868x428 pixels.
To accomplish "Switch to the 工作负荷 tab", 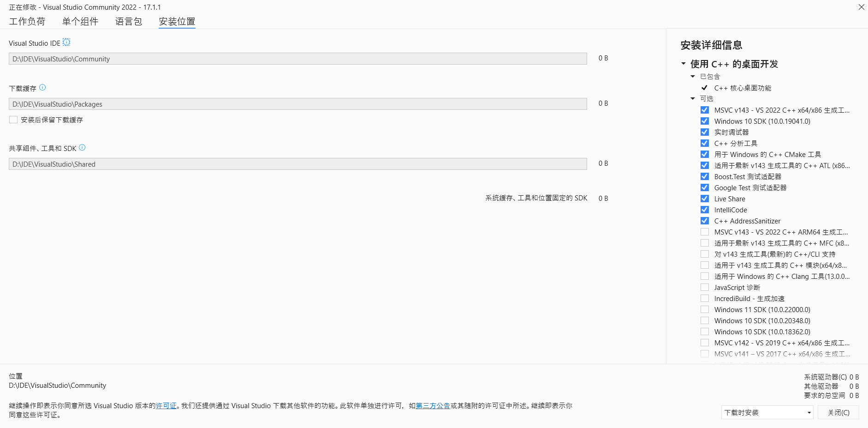I will 27,21.
